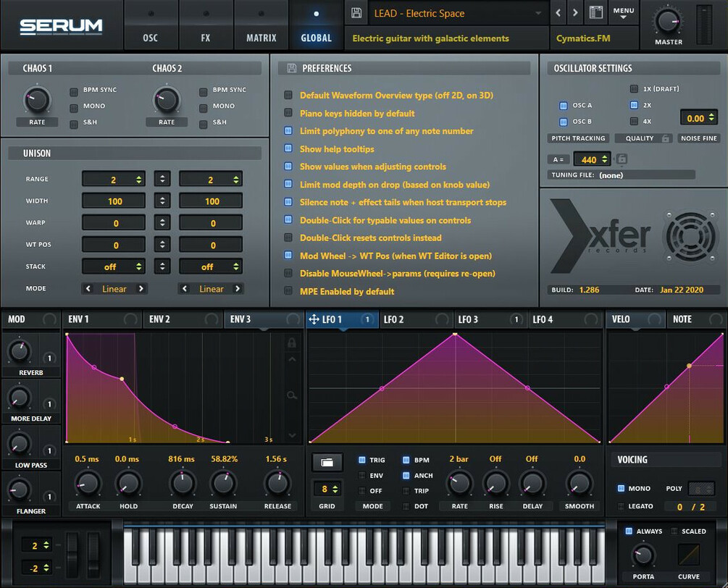
Task: Open LFO shape folder icon
Action: tap(327, 462)
